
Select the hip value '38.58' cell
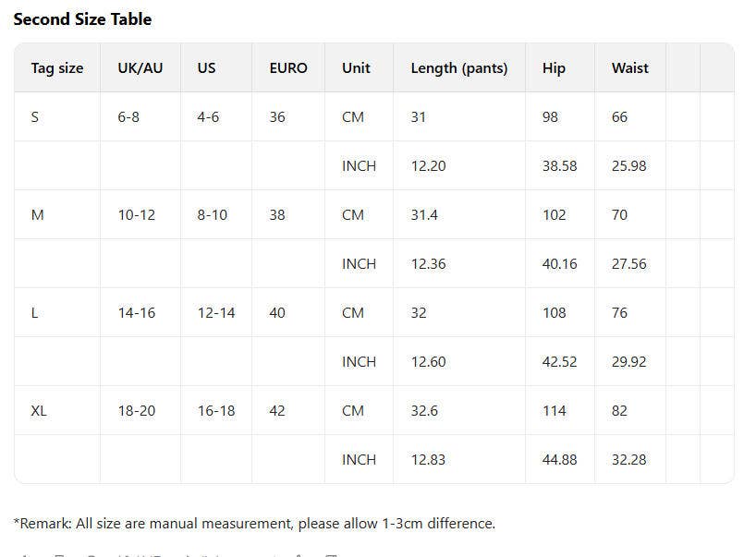[559, 166]
